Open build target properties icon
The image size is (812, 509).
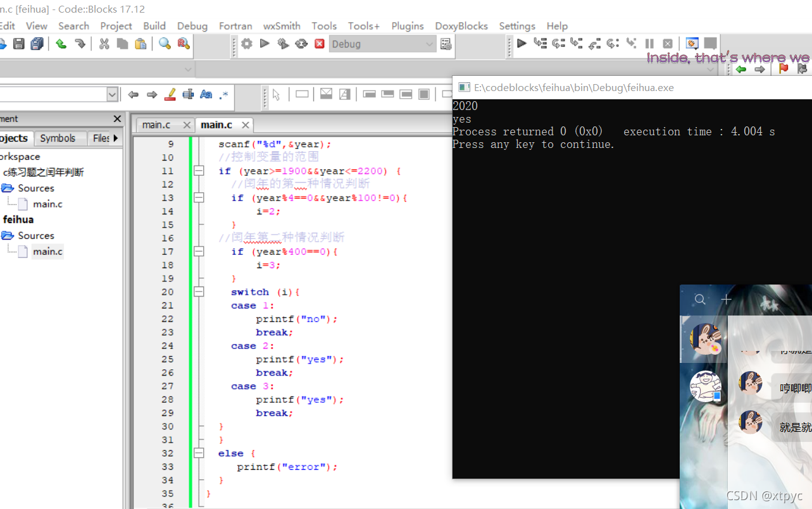446,44
